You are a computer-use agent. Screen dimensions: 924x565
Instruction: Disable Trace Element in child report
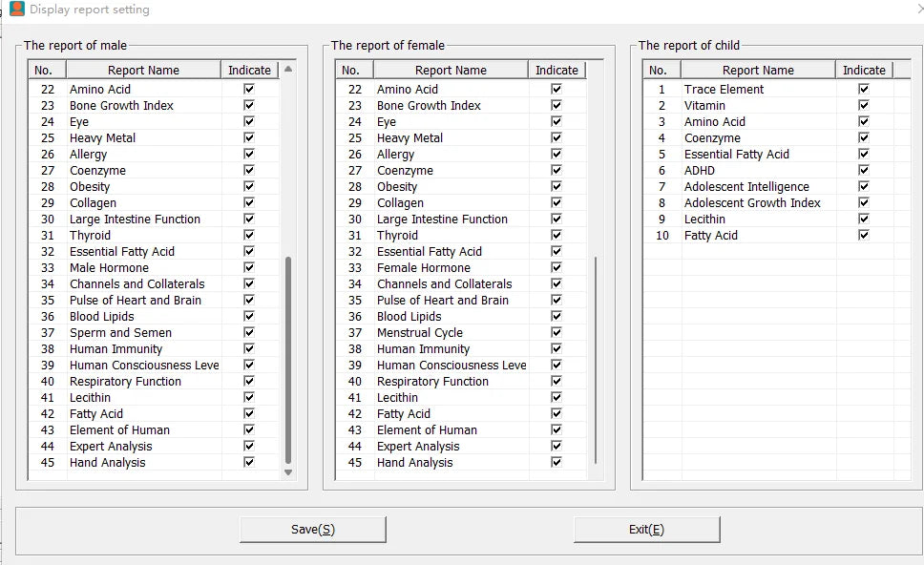coord(864,89)
